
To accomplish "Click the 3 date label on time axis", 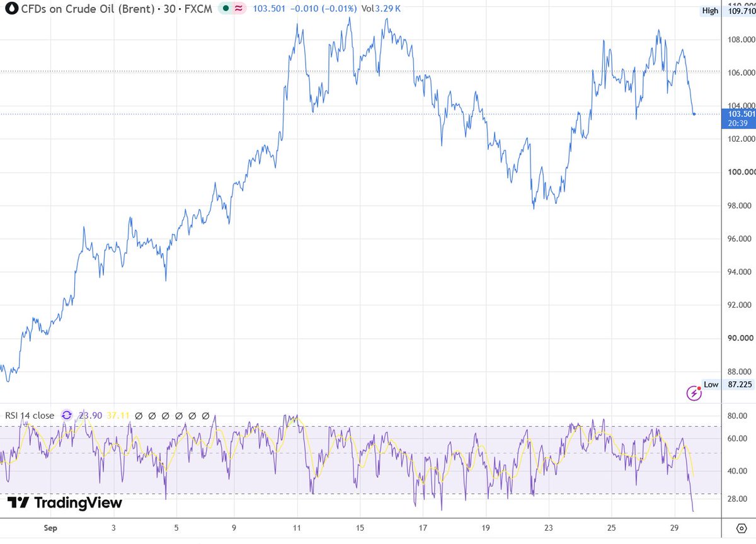I will 113,528.
